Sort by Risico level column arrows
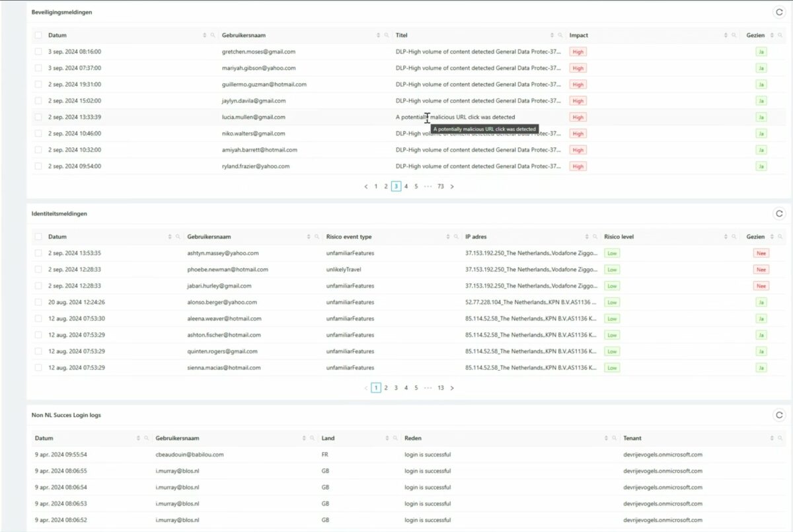Screen dimensions: 793x532 click(726, 237)
